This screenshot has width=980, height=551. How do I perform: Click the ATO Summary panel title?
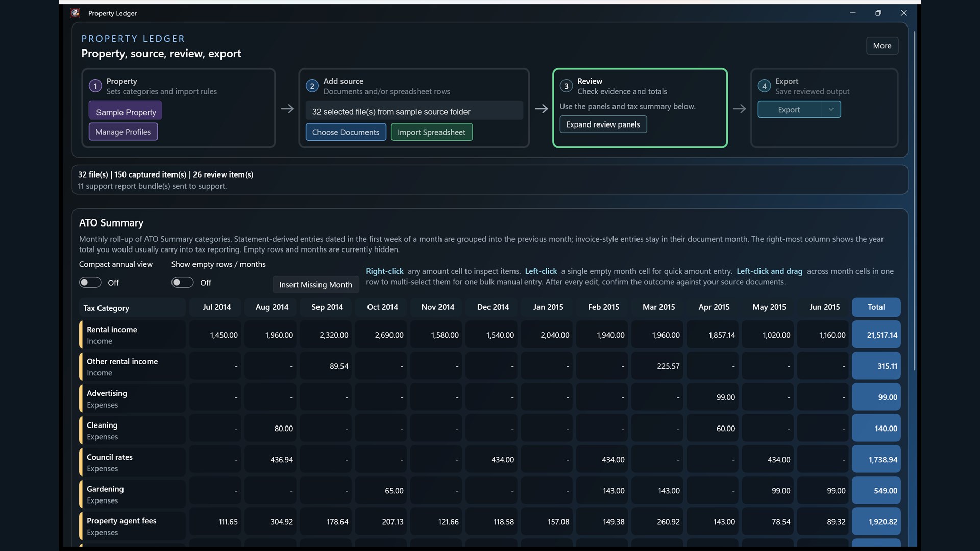(111, 223)
